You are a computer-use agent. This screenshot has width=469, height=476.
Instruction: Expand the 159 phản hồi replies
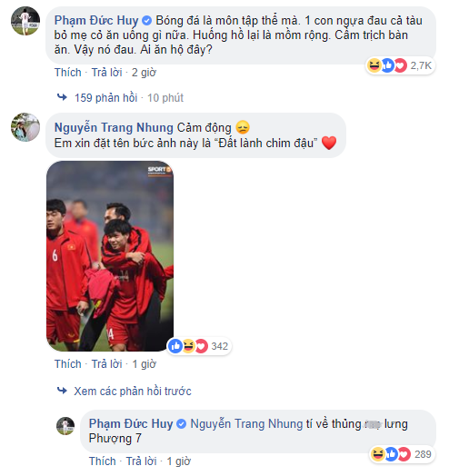tap(106, 98)
